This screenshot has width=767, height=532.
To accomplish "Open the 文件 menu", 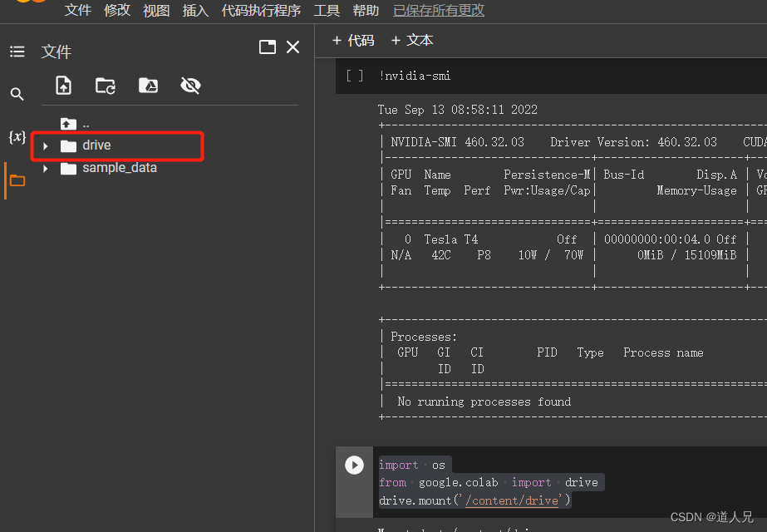I will click(x=78, y=10).
